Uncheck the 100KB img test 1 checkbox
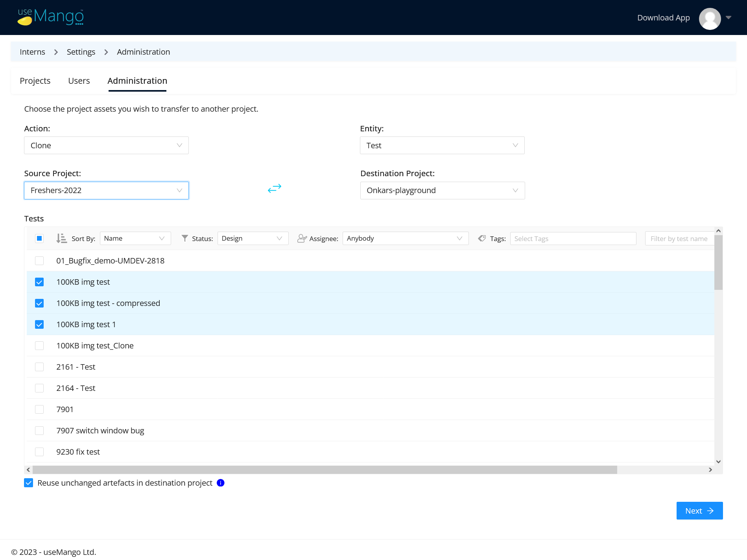 [x=39, y=324]
